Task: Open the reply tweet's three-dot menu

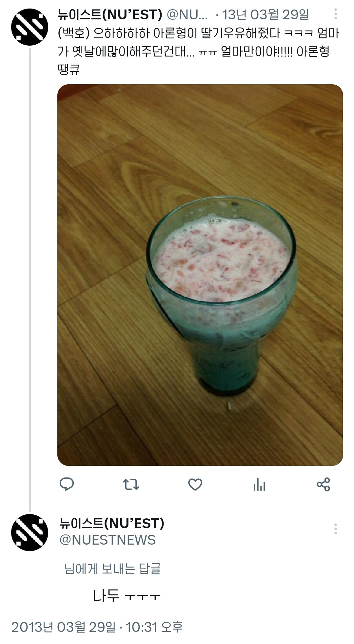Action: tap(335, 529)
